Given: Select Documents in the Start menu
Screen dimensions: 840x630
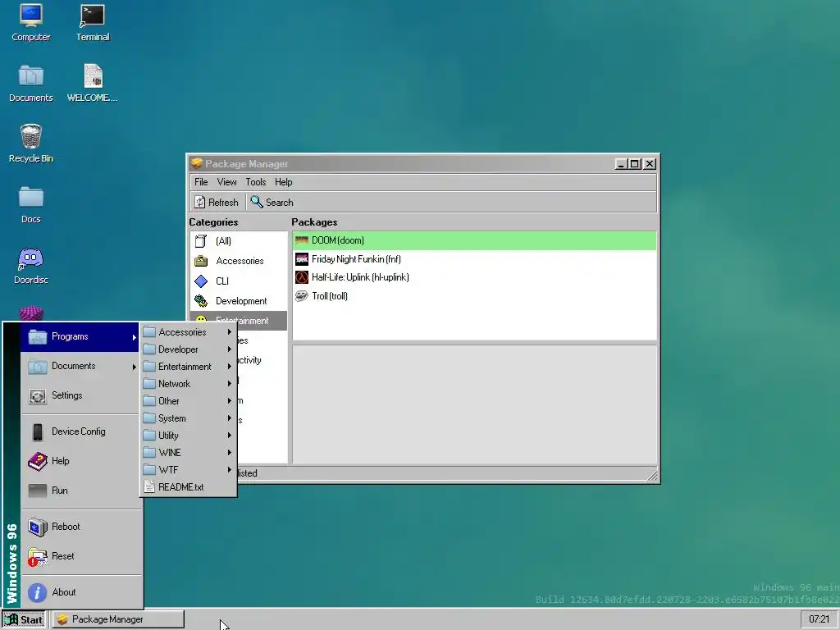Looking at the screenshot, I should pos(80,367).
